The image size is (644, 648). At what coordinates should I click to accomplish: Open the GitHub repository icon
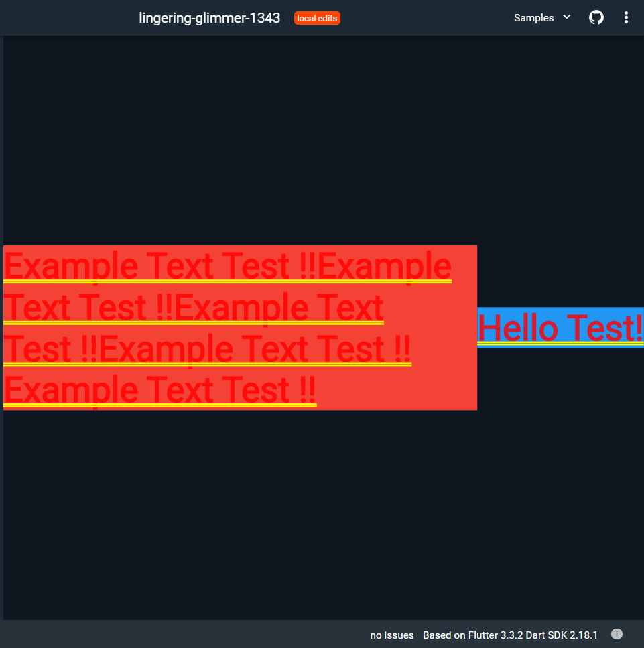click(596, 18)
